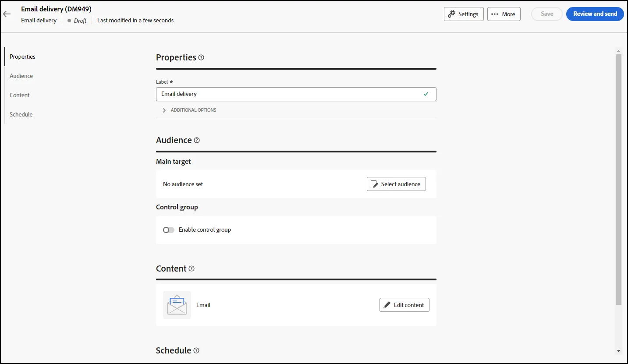Click Review and send button
The image size is (628, 364).
click(595, 14)
